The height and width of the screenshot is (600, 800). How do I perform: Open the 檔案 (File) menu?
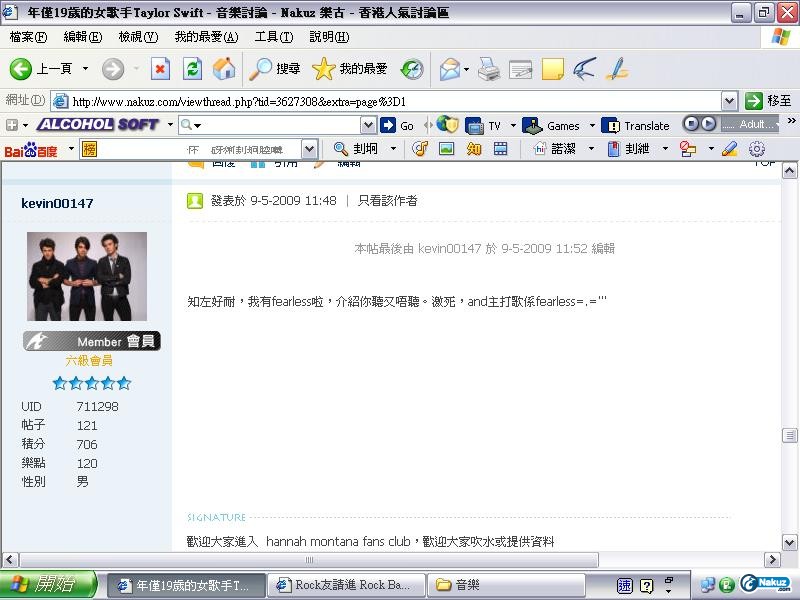tap(28, 37)
